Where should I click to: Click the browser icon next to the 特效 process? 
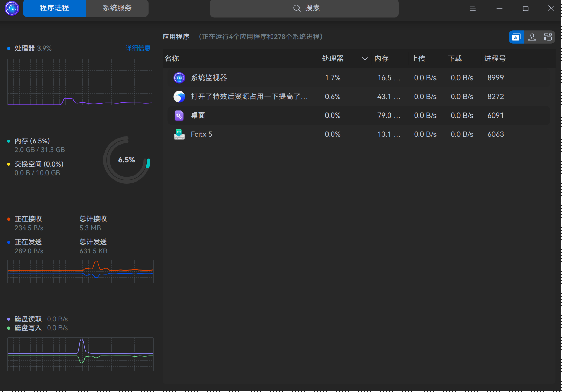point(179,97)
